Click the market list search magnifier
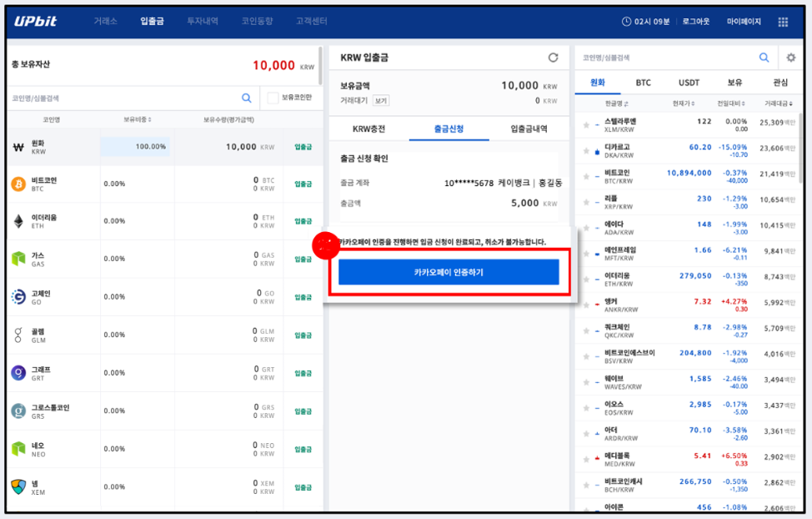This screenshot has height=519, width=812. [x=764, y=58]
